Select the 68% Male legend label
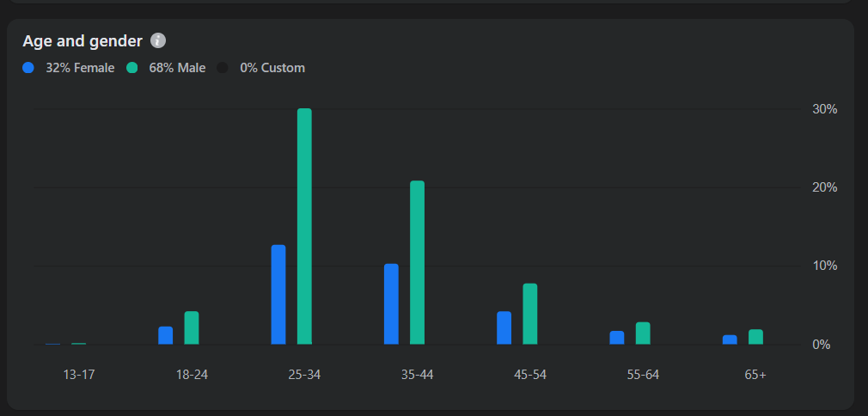Viewport: 868px width, 416px height. [177, 68]
